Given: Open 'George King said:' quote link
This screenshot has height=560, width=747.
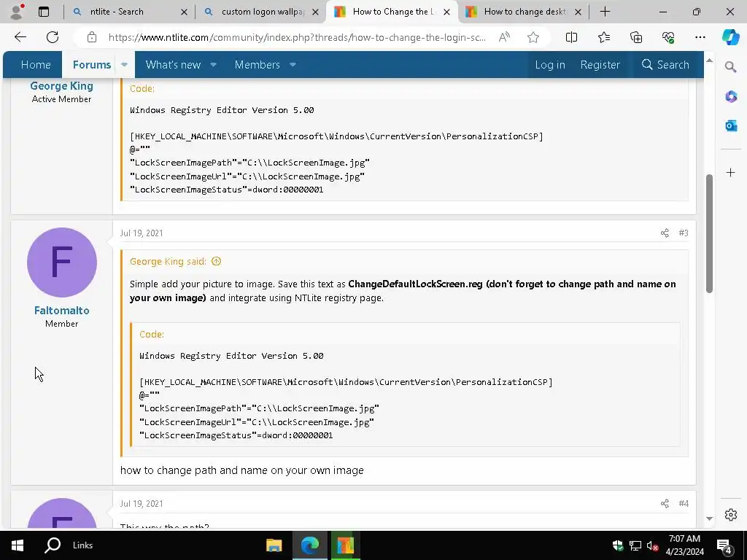Looking at the screenshot, I should coord(168,262).
